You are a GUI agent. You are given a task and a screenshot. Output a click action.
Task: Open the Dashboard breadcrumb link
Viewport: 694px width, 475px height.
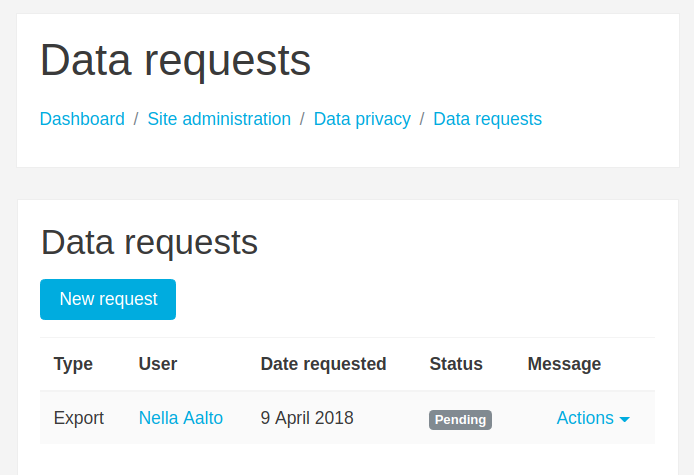[82, 119]
